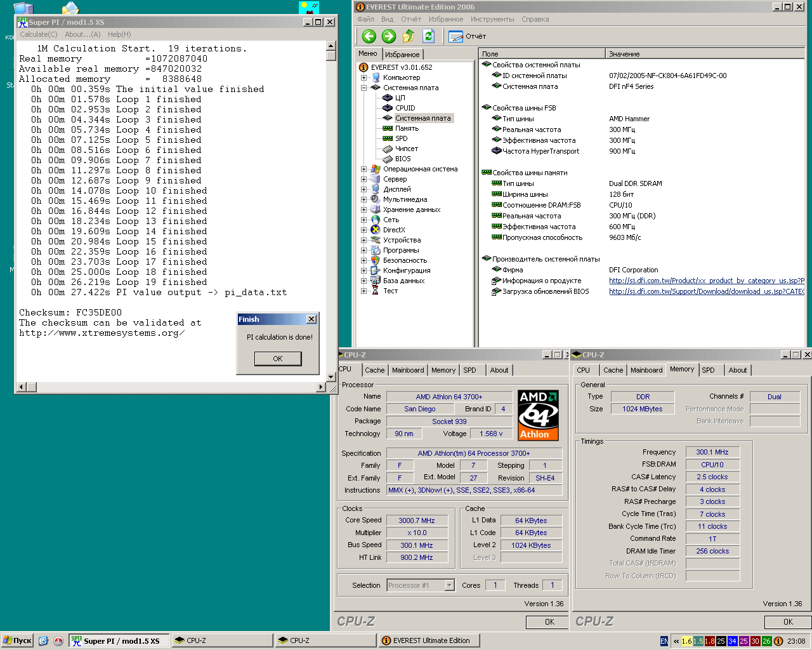
Task: Click the Безопасность shield icon in tree
Action: pyautogui.click(x=376, y=260)
